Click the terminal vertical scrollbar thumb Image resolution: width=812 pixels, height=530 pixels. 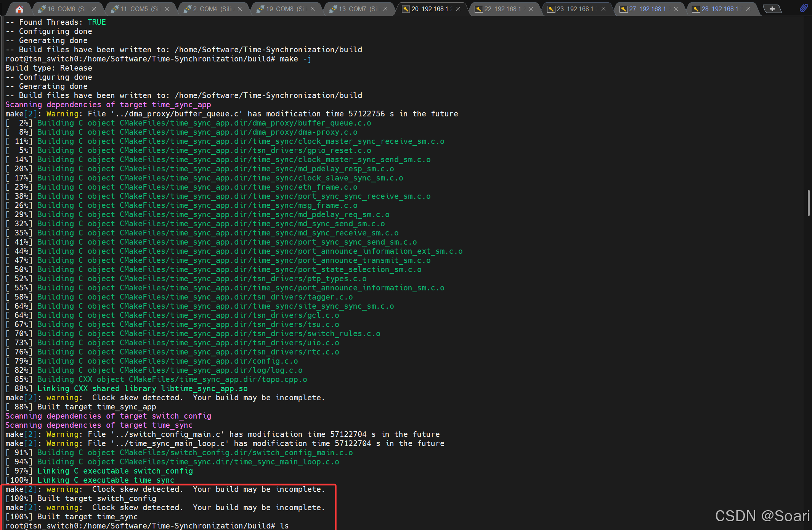(808, 203)
